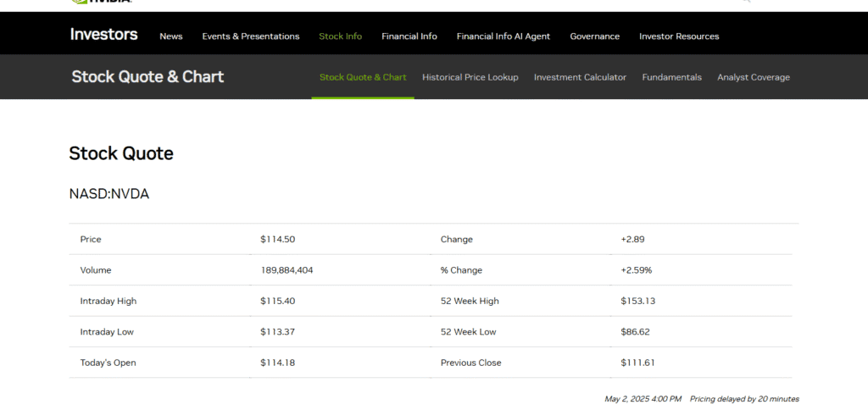Open the Financial Info menu

[409, 36]
